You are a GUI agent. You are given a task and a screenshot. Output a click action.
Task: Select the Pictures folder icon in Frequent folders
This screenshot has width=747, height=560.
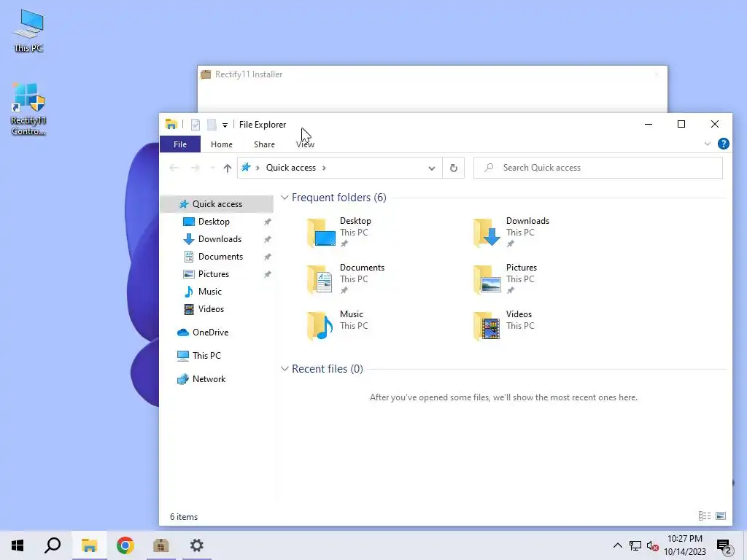(487, 279)
